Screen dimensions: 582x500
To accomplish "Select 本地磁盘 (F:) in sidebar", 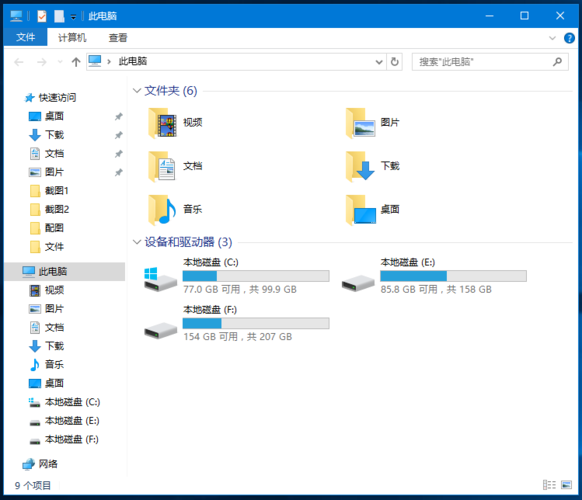I will [x=65, y=439].
